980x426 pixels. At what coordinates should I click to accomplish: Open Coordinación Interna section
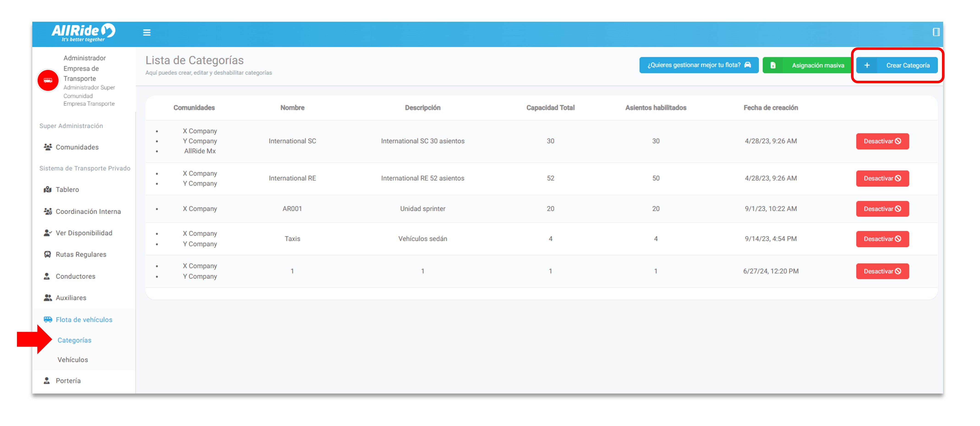point(88,212)
